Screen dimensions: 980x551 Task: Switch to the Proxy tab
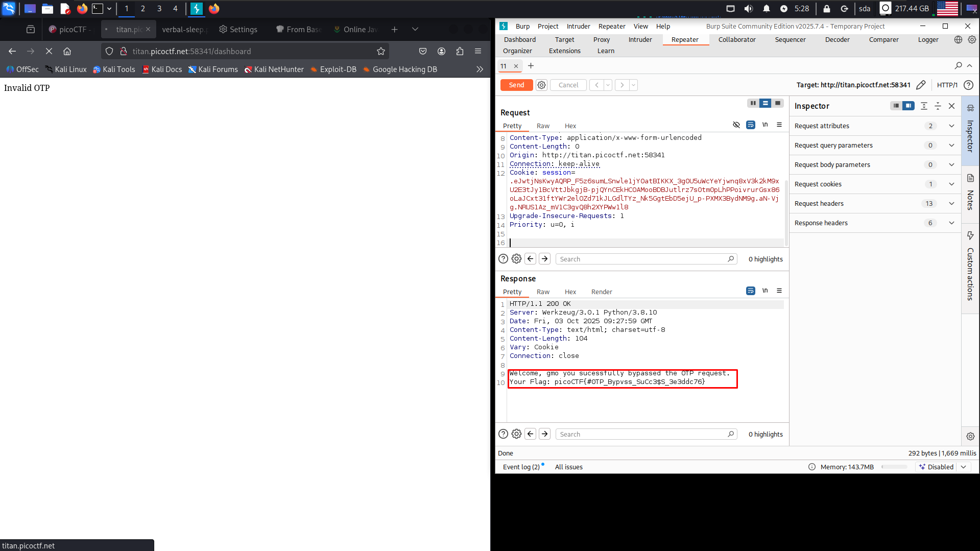tap(601, 40)
